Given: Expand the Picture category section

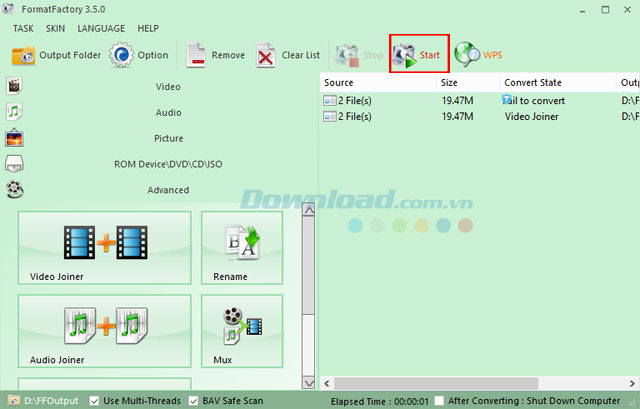Looking at the screenshot, I should click(168, 138).
